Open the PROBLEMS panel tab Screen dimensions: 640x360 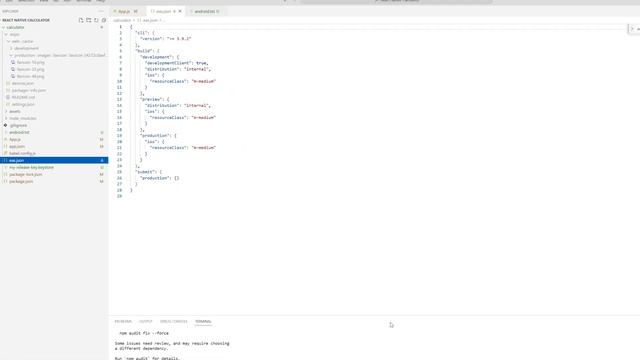coord(123,322)
